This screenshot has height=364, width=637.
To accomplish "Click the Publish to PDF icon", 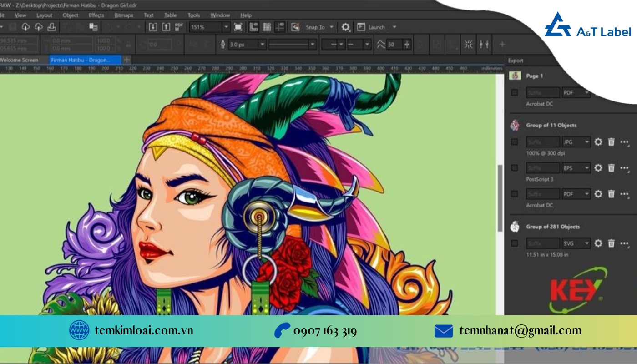I will pos(179,27).
